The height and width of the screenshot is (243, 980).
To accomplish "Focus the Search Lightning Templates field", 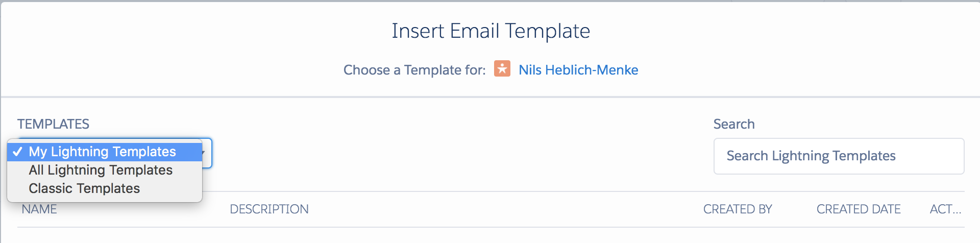I will coord(839,156).
